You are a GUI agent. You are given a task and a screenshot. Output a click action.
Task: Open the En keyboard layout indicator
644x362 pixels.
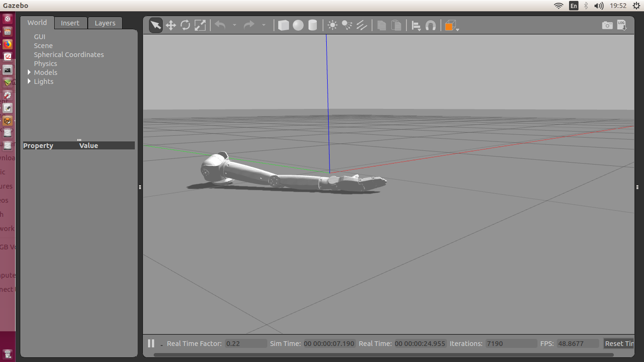pyautogui.click(x=574, y=6)
